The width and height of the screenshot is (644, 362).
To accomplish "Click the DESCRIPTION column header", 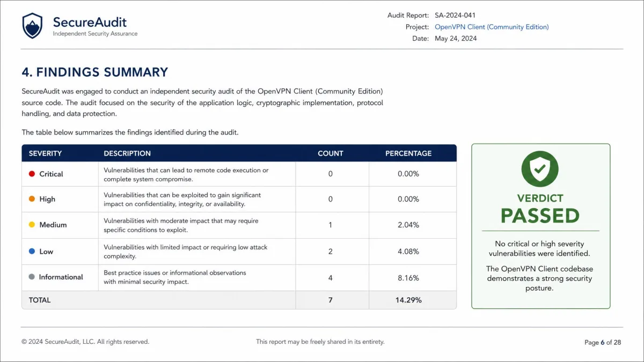I will (x=127, y=153).
